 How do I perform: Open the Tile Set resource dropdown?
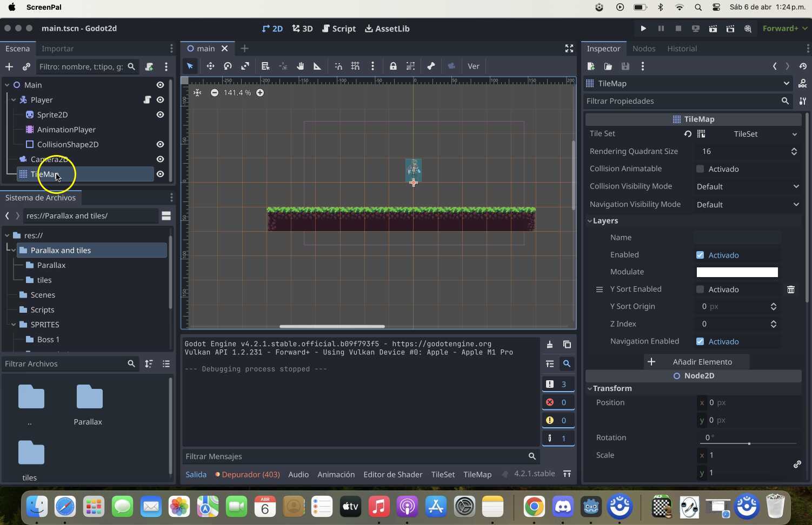point(795,134)
